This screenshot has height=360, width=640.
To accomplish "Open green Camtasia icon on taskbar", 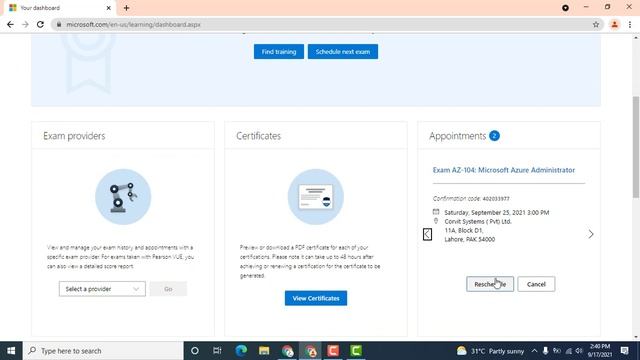I will click(356, 351).
